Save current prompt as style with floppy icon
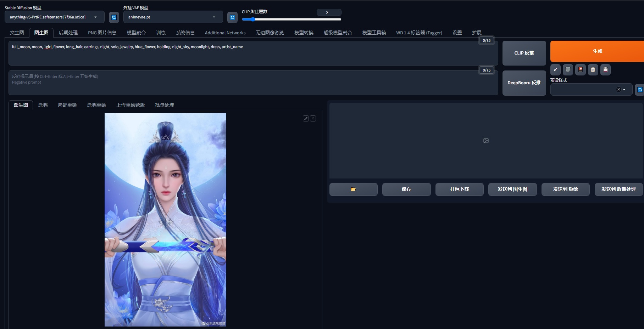Viewport: 644px width, 329px height. [x=605, y=70]
